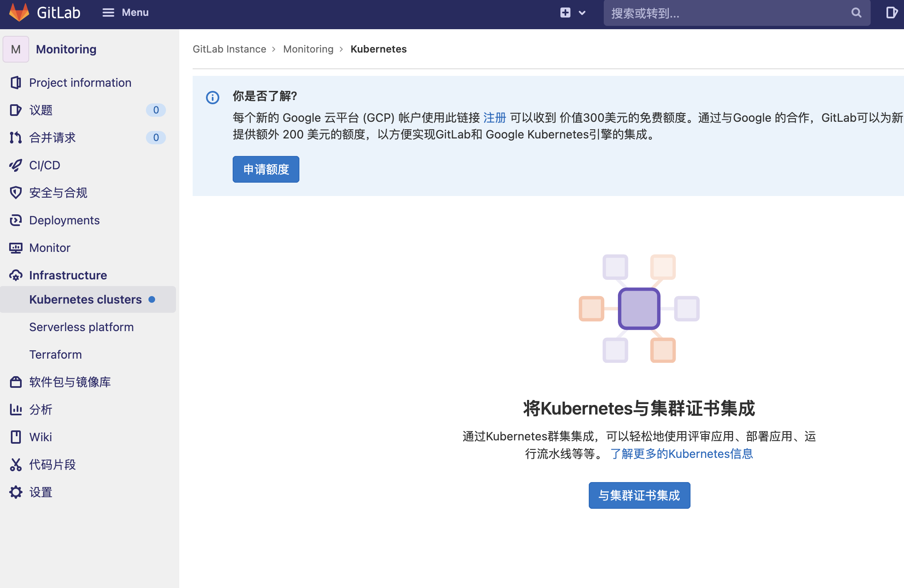Viewport: 904px width, 588px height.
Task: Click the Project information icon
Action: [16, 83]
